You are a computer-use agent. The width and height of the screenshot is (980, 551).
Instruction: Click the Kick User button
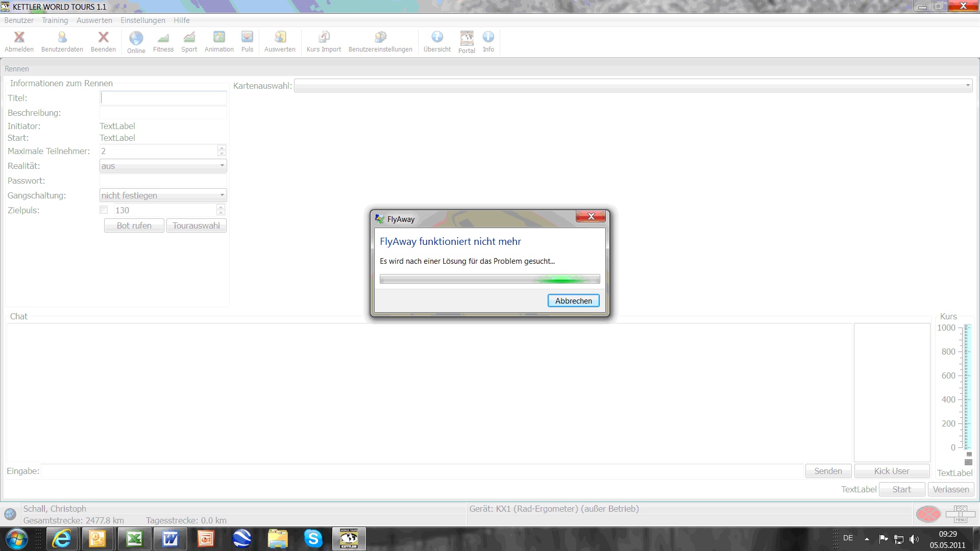(x=891, y=471)
